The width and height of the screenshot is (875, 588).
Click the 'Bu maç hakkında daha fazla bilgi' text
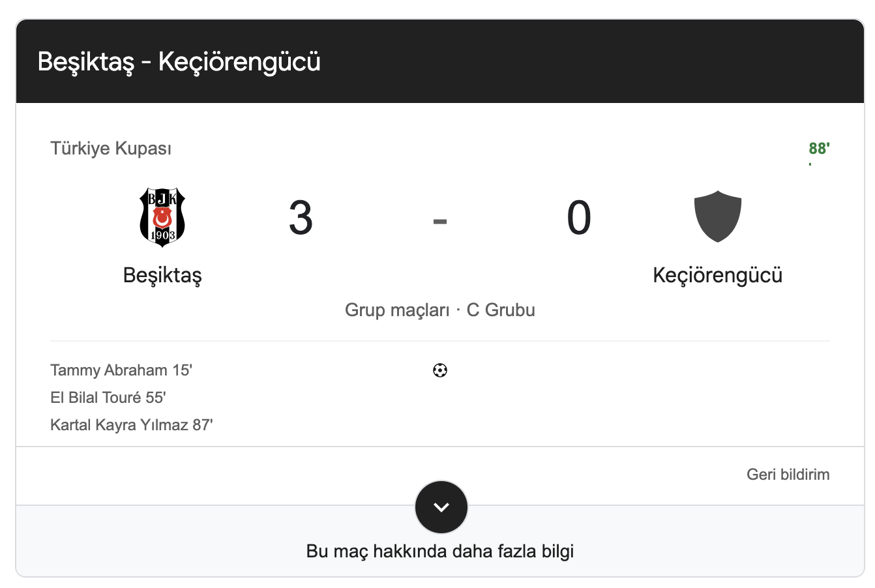[x=439, y=551]
